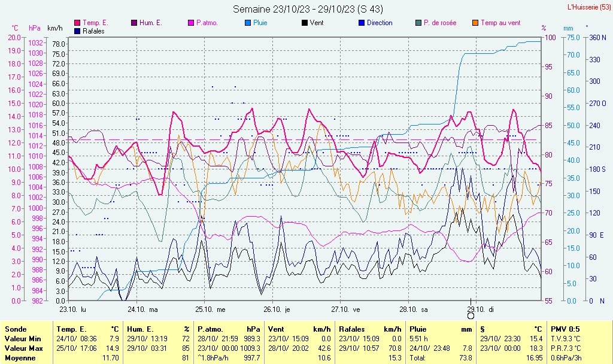Click the minimum temperature timestamp '24/10/ 08:36'

coord(77,339)
